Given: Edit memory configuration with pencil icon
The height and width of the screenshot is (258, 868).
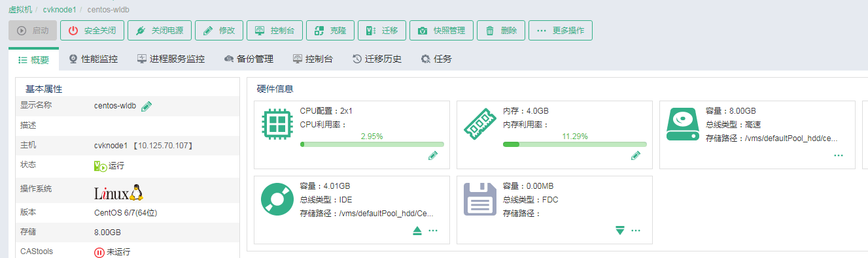Looking at the screenshot, I should [635, 155].
